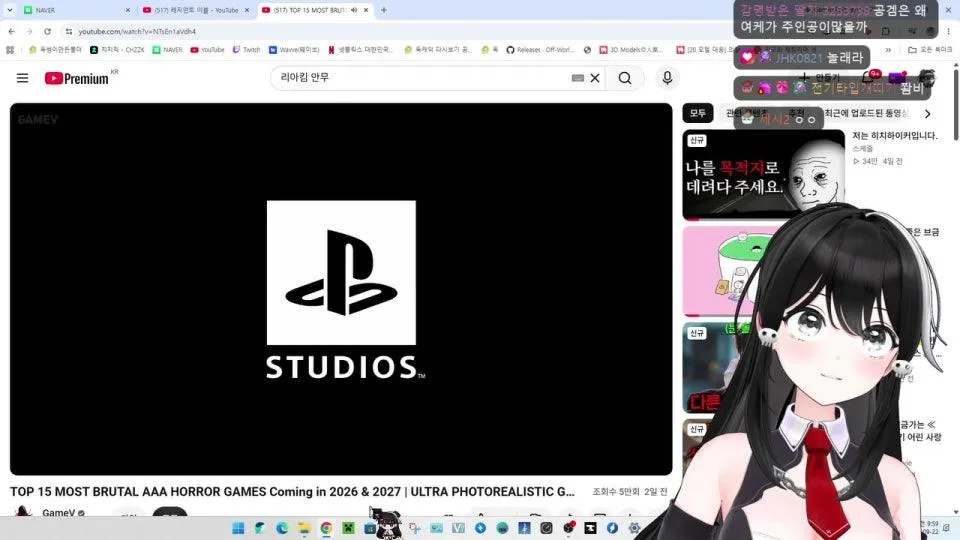Open the Wavve bookmark
The image size is (960, 540).
point(293,50)
